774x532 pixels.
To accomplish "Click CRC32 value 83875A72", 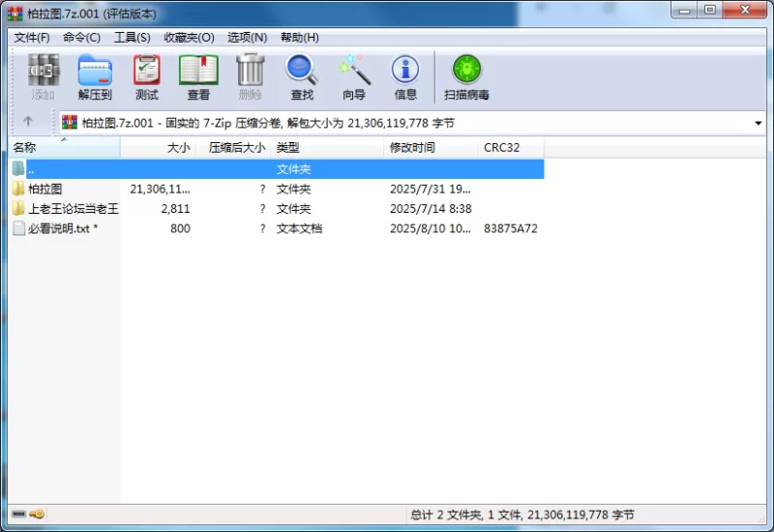I will (511, 228).
